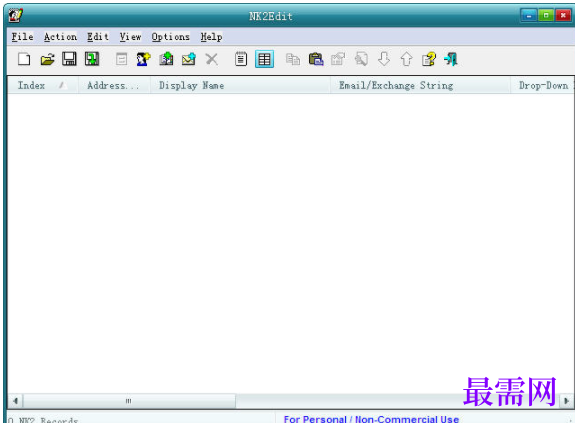Close the NK2Edit window
This screenshot has height=423, width=575.
coord(563,15)
